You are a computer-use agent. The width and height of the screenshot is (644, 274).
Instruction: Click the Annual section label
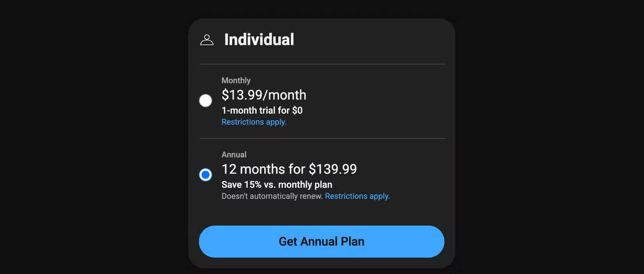point(234,154)
